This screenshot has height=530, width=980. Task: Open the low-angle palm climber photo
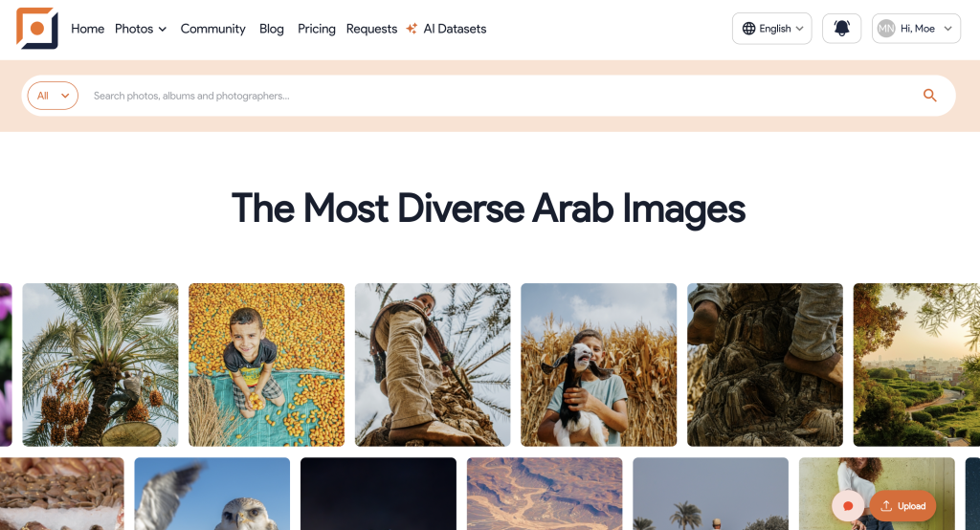pos(433,364)
